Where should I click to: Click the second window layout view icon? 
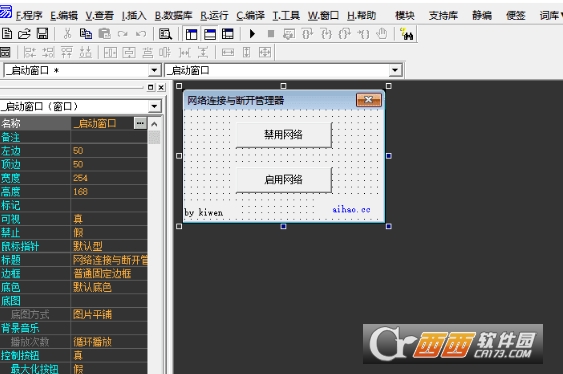click(x=210, y=34)
